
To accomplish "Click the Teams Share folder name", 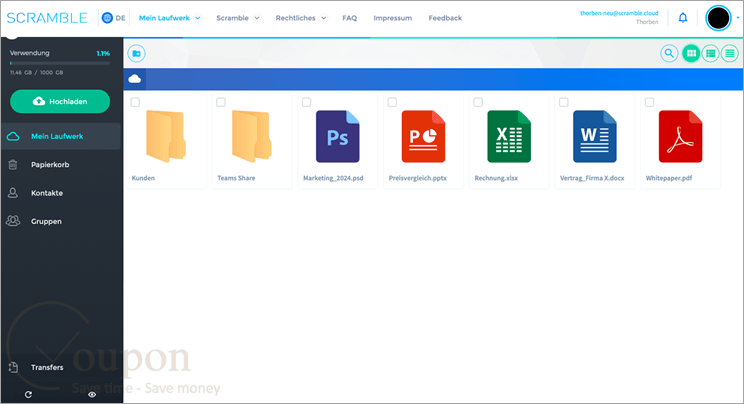I will coord(236,178).
